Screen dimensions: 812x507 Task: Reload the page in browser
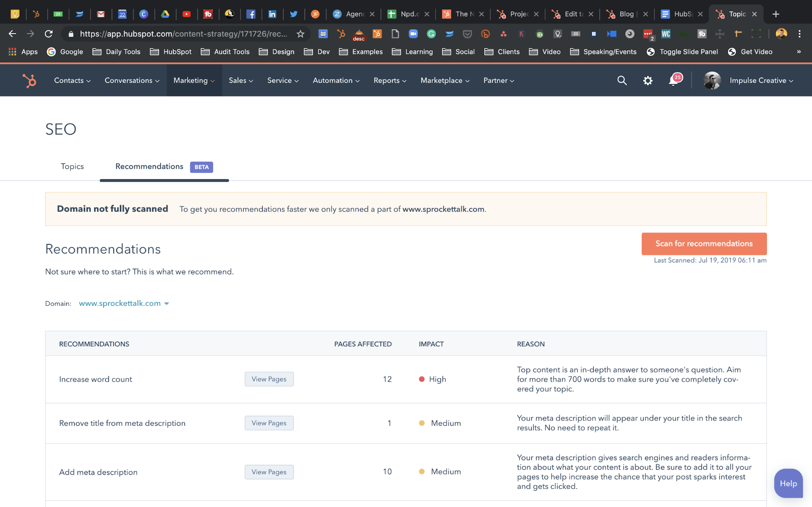[x=48, y=34]
